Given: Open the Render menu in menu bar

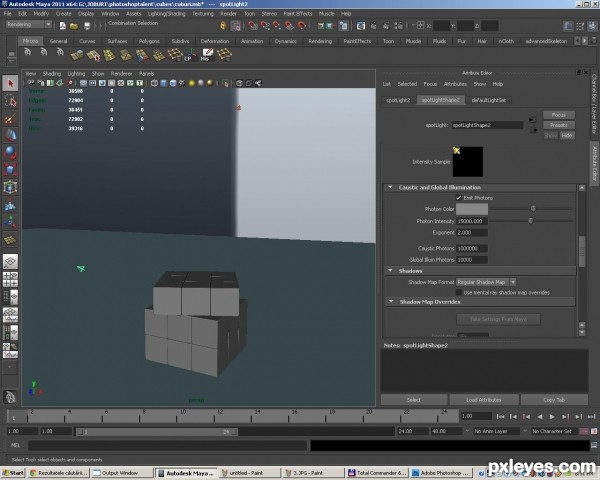Looking at the screenshot, I should point(228,14).
